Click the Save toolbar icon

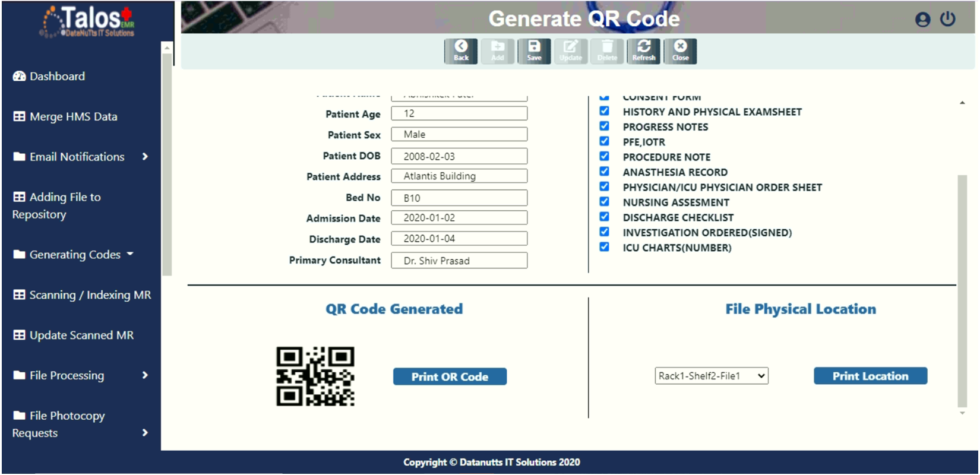coord(534,51)
